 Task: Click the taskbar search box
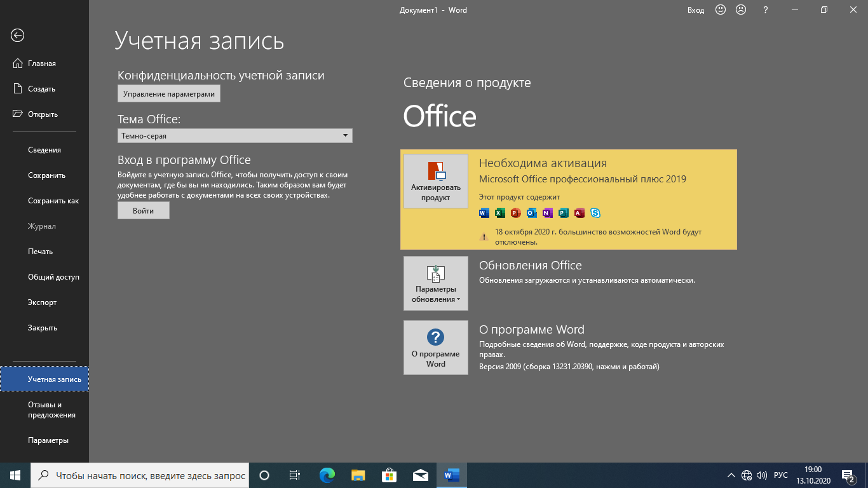click(140, 475)
